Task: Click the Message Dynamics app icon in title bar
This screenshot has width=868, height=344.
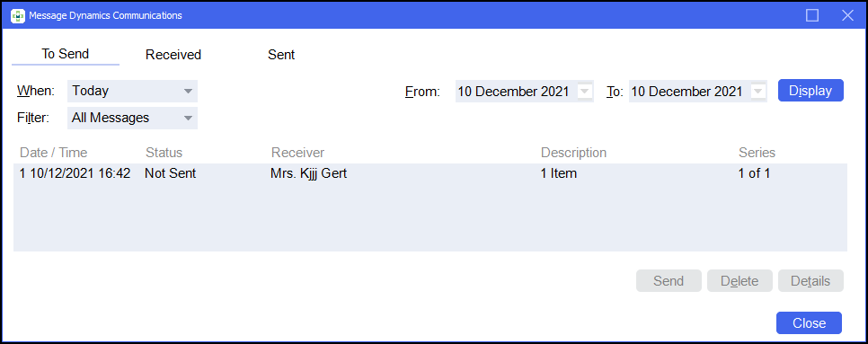Action: coord(18,15)
